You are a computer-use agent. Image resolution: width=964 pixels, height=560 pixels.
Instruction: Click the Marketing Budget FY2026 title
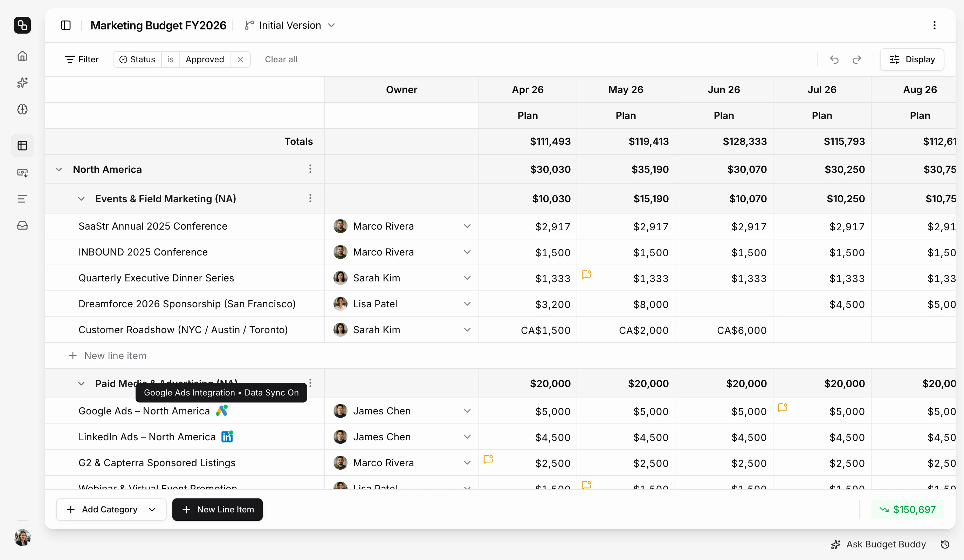click(x=158, y=25)
